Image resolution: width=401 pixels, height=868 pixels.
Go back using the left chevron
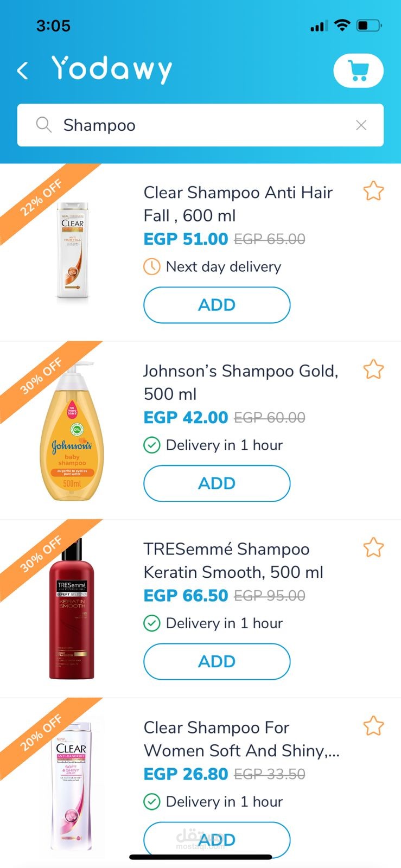22,71
